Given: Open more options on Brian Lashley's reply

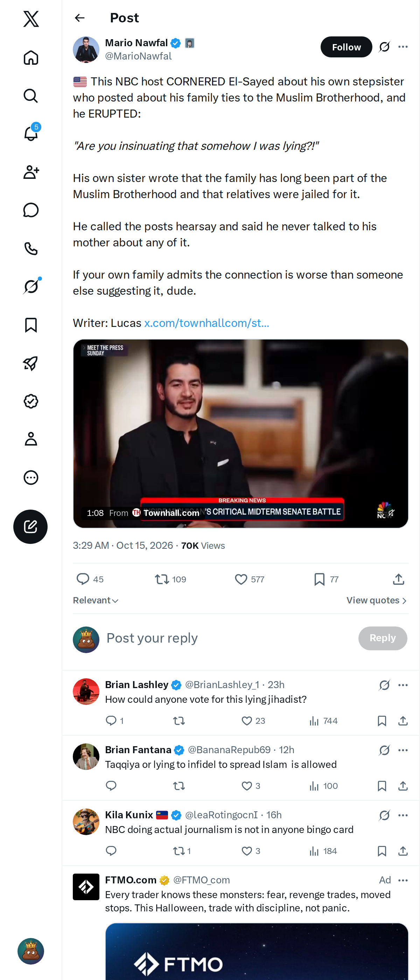Looking at the screenshot, I should [x=403, y=685].
